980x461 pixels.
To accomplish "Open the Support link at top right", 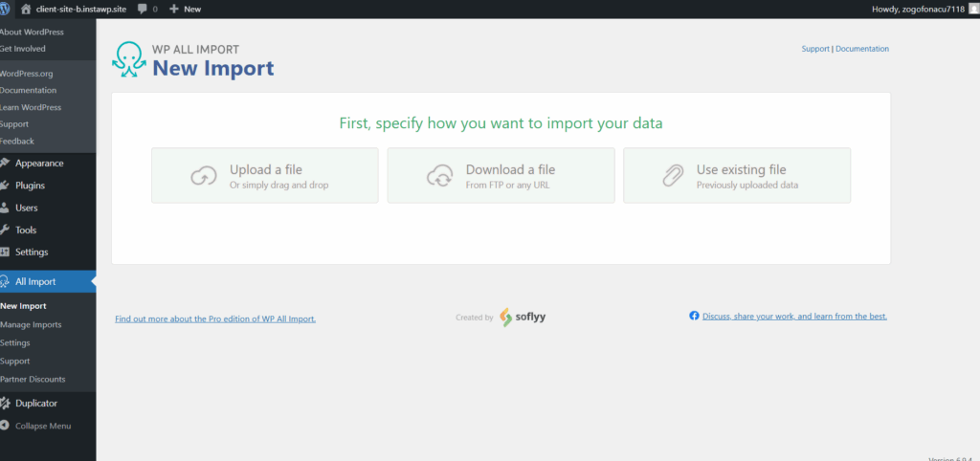I will tap(815, 49).
